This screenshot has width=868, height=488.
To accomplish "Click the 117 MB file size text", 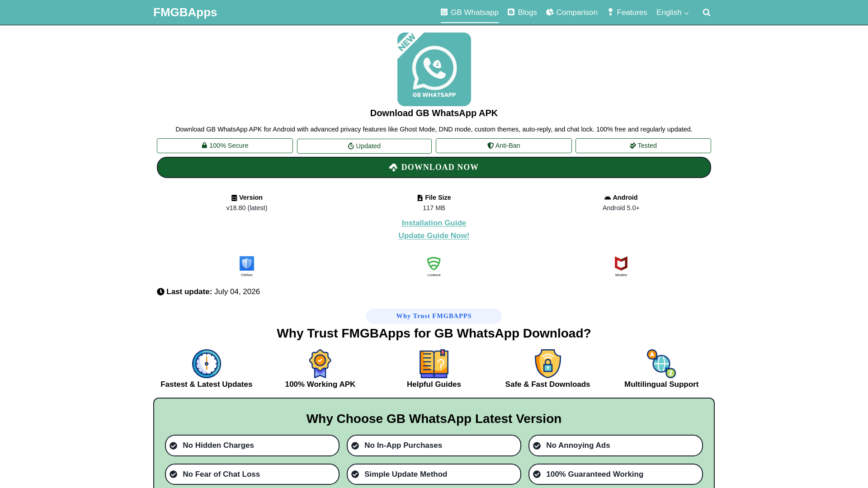I will (x=434, y=208).
